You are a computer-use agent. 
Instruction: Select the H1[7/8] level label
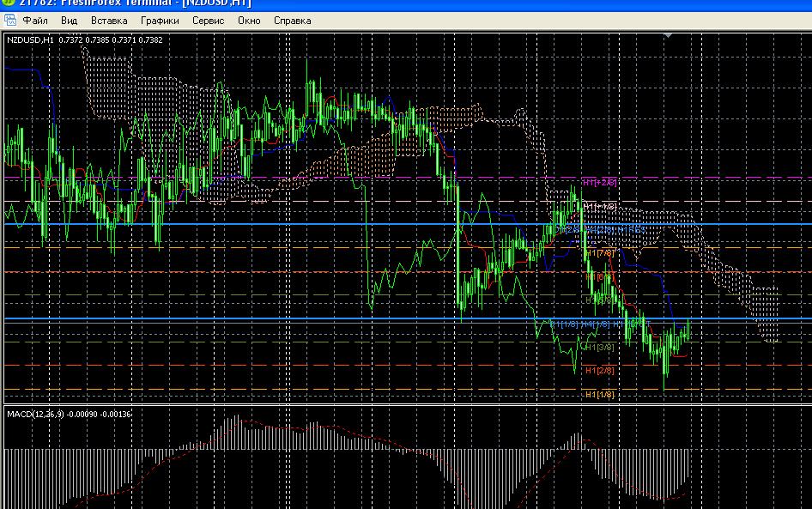[x=599, y=253]
